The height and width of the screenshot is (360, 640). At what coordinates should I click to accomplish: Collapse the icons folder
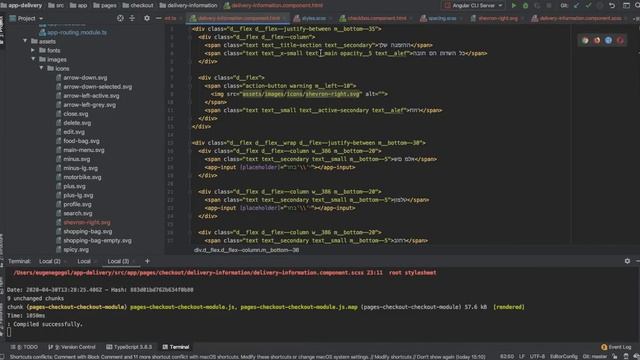(x=41, y=68)
